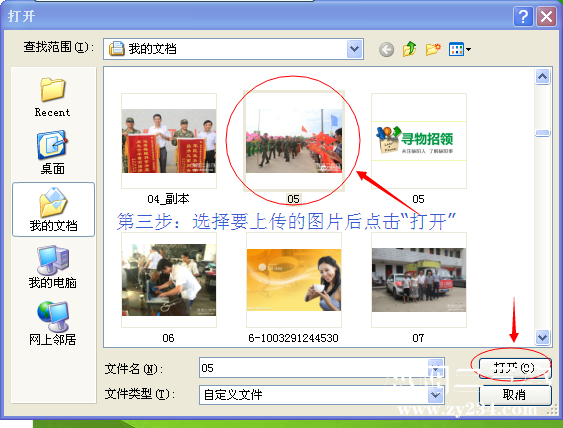This screenshot has width=563, height=428.
Task: Open 我的电脑 sidebar shortcut
Action: coord(53,267)
